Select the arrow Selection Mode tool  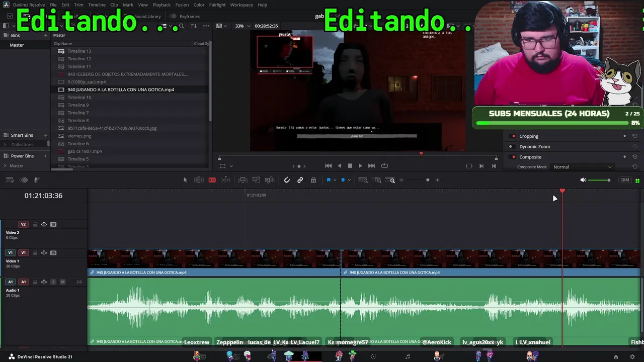point(185,180)
